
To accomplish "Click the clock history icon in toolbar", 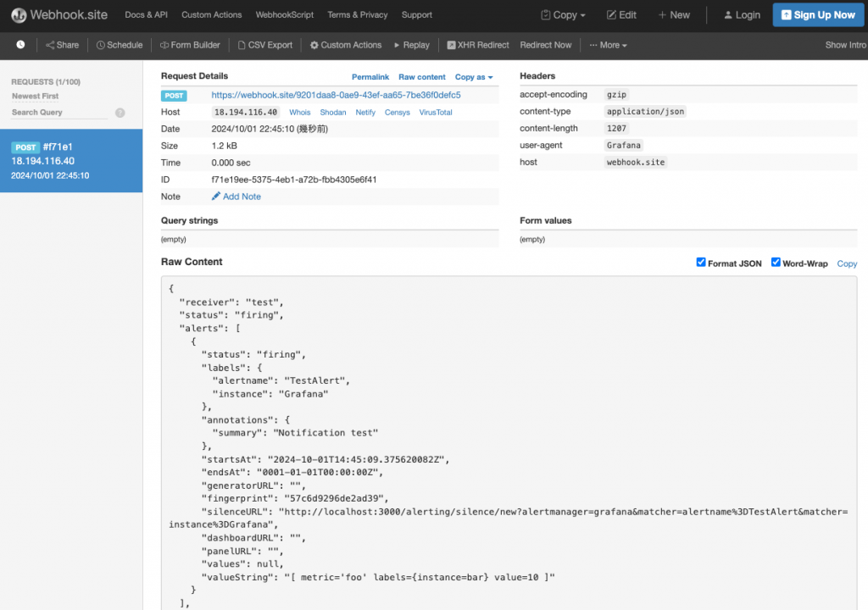I will click(20, 45).
